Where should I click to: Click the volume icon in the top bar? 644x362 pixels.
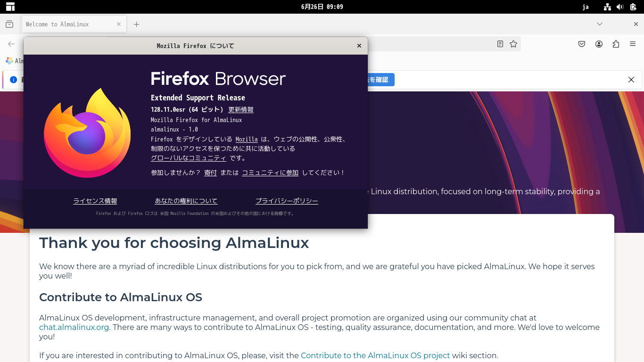[x=620, y=7]
